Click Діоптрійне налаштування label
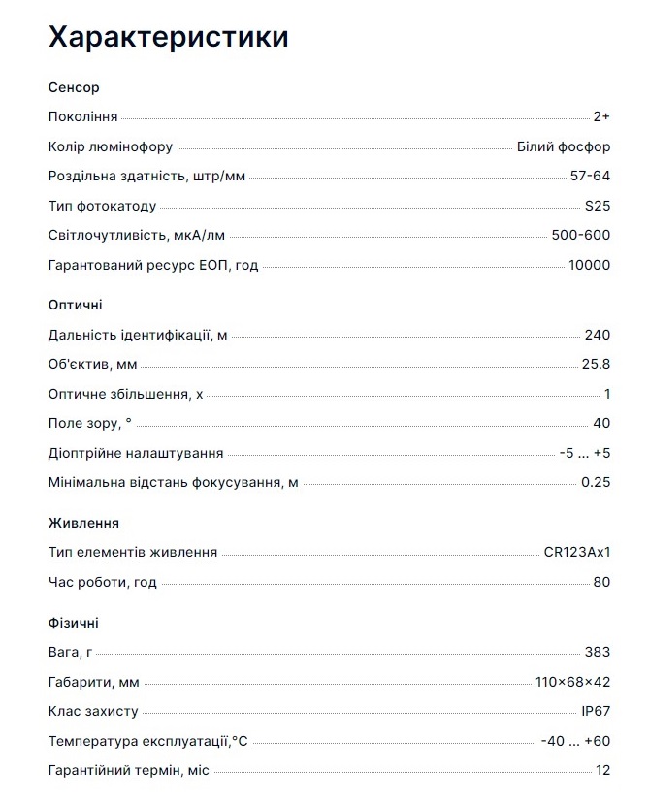 click(136, 453)
